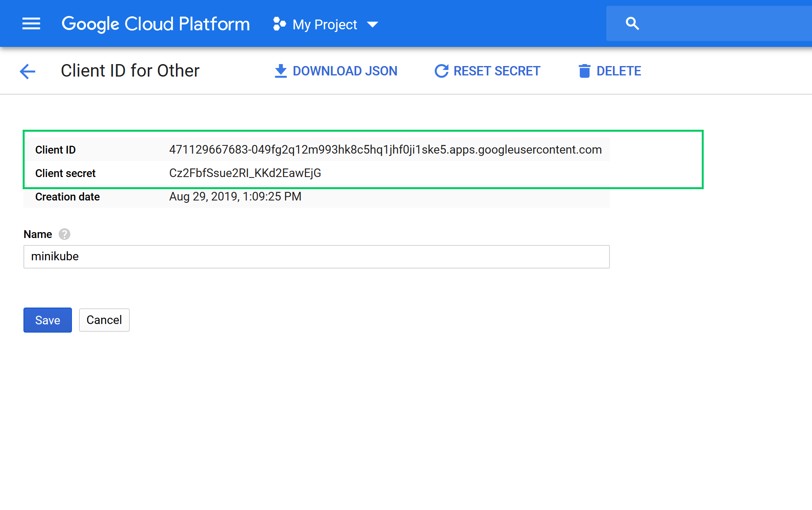812x510 pixels.
Task: Click the download arrow icon
Action: 280,71
